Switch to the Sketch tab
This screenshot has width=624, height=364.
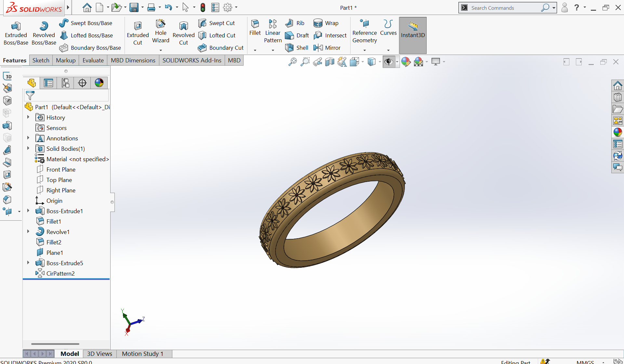[x=41, y=60]
